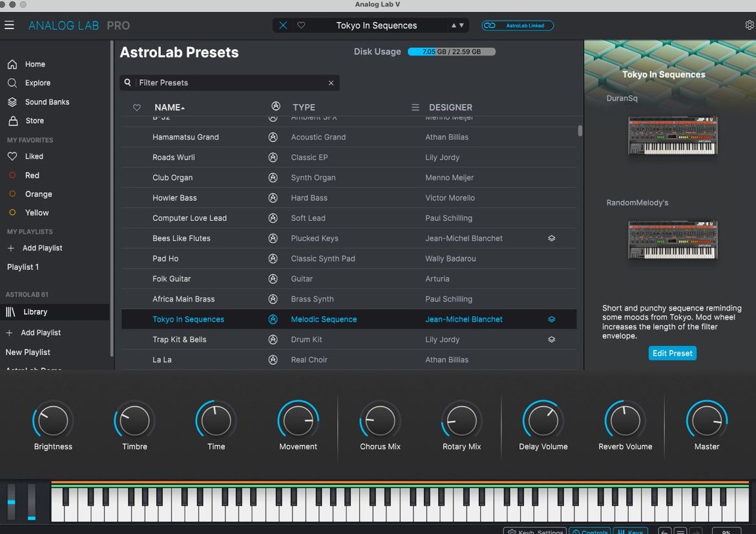This screenshot has height=534, width=756.
Task: Open the Type list filter icon
Action: (415, 107)
